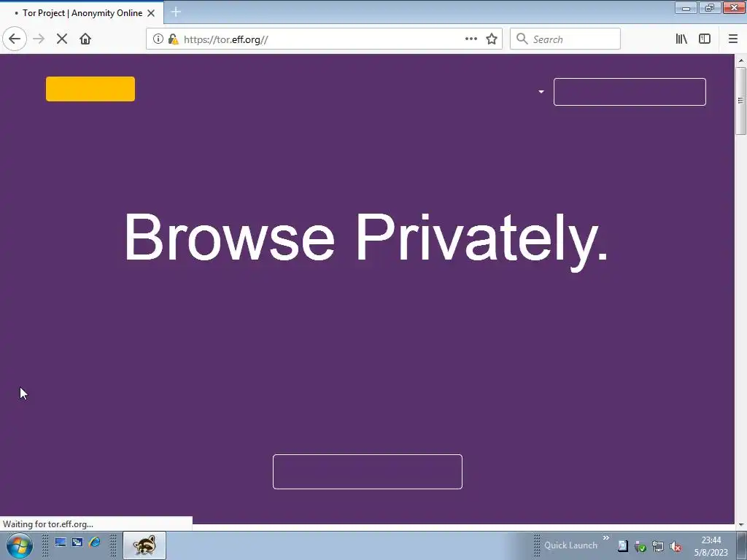Click the padlock with warning icon

173,39
